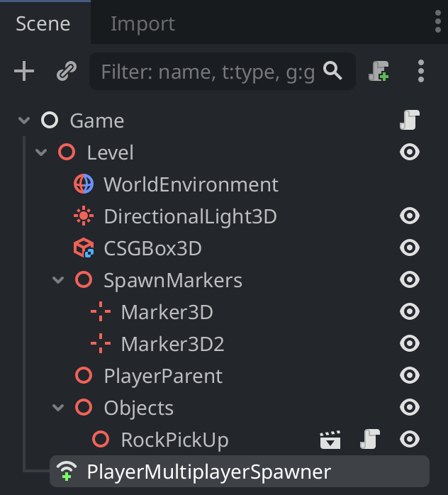Click the search magnifier in filter box
The image size is (448, 495).
pyautogui.click(x=332, y=71)
